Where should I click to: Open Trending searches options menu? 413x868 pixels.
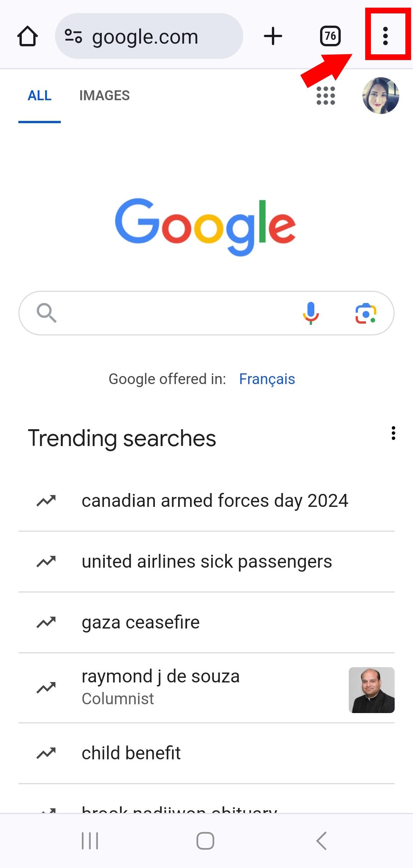393,433
